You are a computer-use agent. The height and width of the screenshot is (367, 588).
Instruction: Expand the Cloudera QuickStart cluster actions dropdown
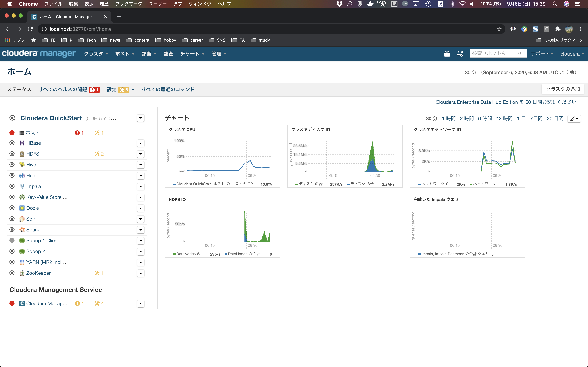tap(141, 118)
